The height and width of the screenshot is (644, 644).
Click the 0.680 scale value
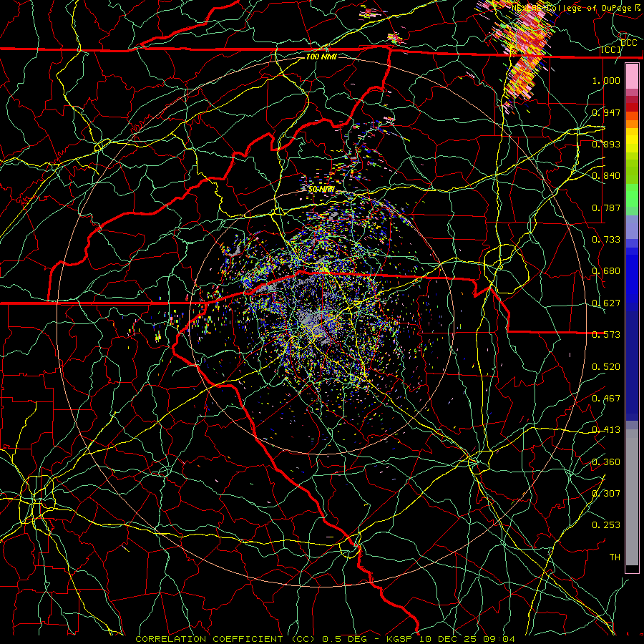coord(606,271)
